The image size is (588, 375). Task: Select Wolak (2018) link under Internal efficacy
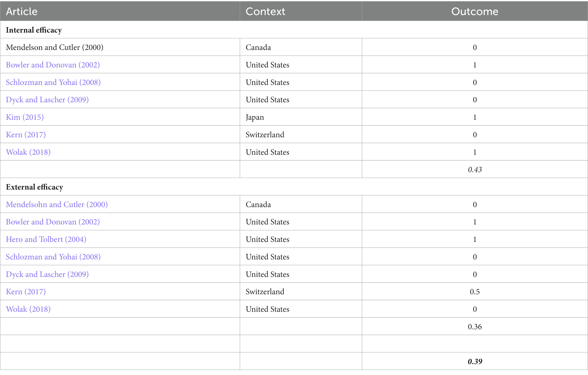(28, 152)
